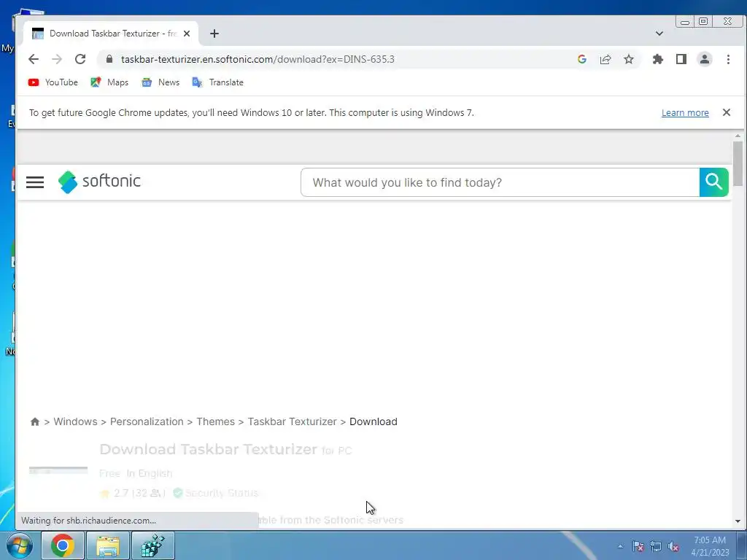
Task: Click the forward navigation arrow
Action: [57, 59]
